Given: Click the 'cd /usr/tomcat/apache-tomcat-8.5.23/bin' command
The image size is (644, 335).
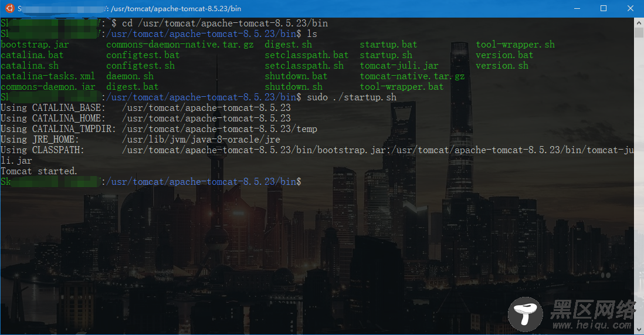Looking at the screenshot, I should tap(225, 23).
